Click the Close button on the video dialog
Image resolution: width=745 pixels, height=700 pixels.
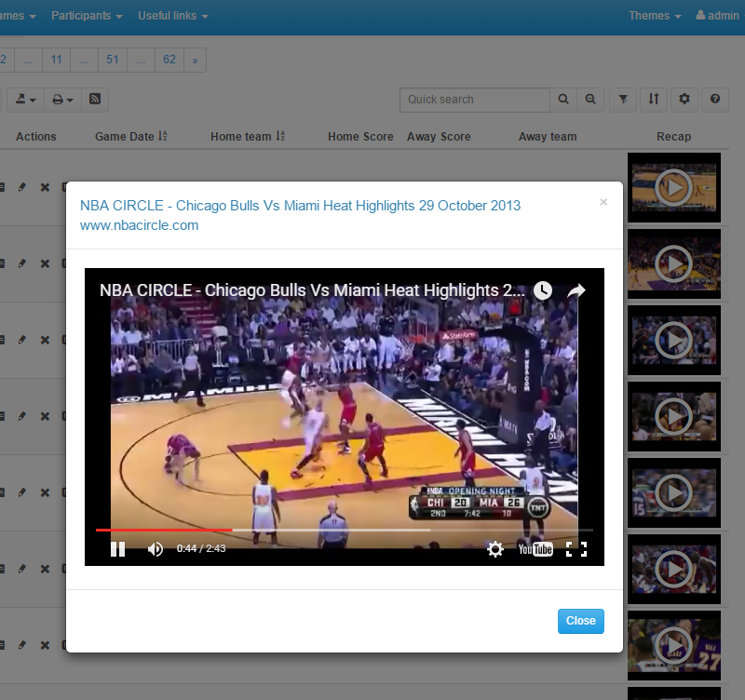click(x=580, y=621)
